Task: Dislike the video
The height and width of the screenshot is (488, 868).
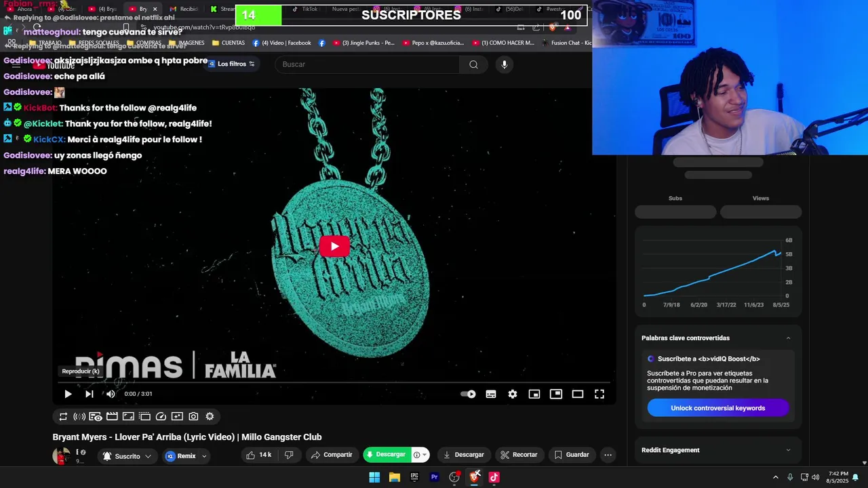Action: [289, 455]
